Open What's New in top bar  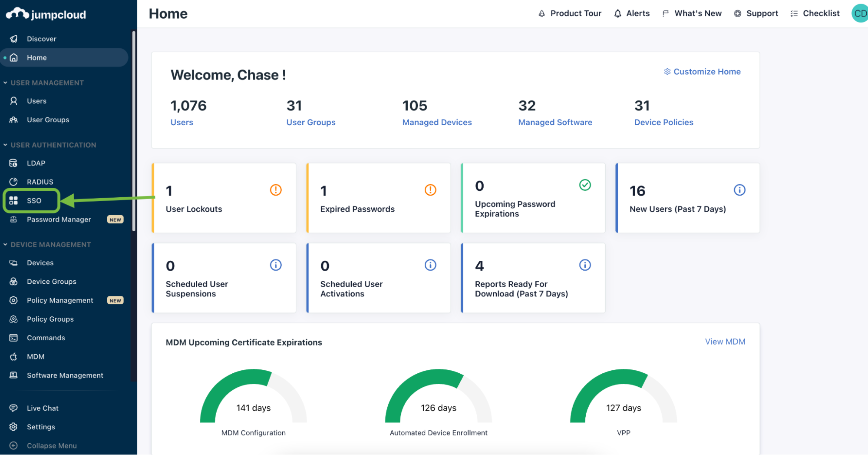click(x=692, y=13)
